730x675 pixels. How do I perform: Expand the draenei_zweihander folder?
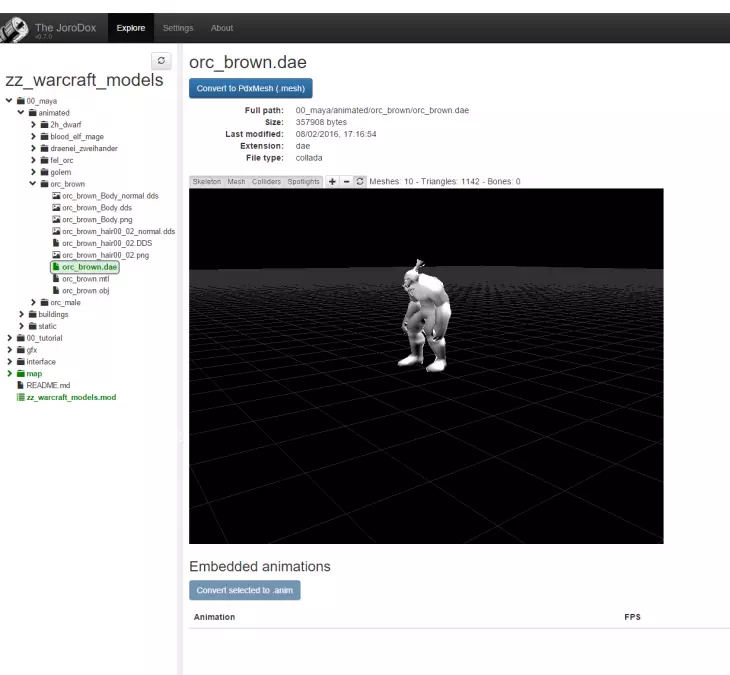[x=33, y=148]
